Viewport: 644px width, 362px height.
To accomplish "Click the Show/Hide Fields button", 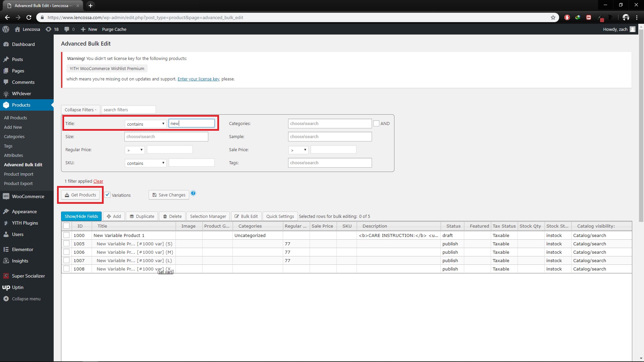I will 81,216.
